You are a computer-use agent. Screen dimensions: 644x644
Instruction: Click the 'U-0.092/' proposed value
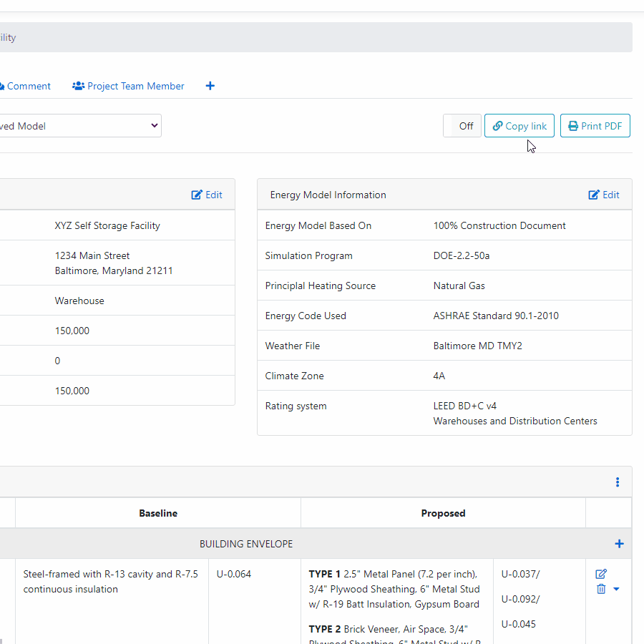pyautogui.click(x=520, y=599)
